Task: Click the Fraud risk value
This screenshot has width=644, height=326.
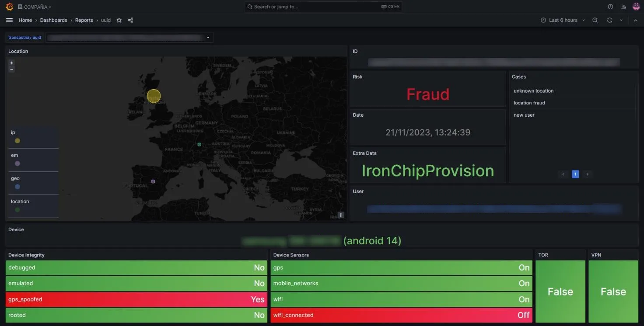Action: coord(428,94)
